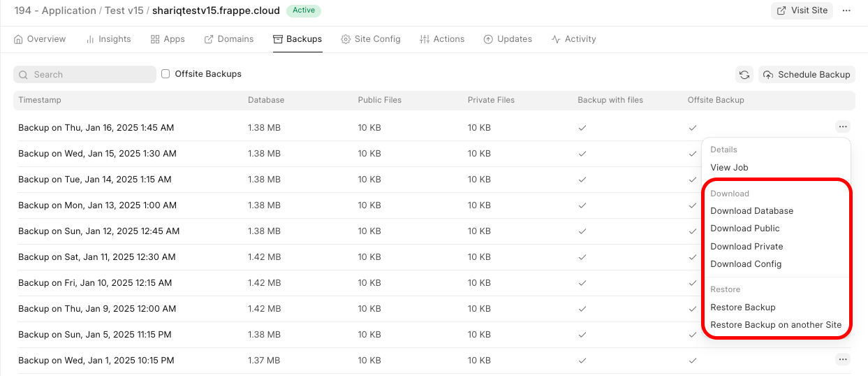The width and height of the screenshot is (868, 376).
Task: Click Test v15 in the breadcrumb
Action: pyautogui.click(x=124, y=10)
